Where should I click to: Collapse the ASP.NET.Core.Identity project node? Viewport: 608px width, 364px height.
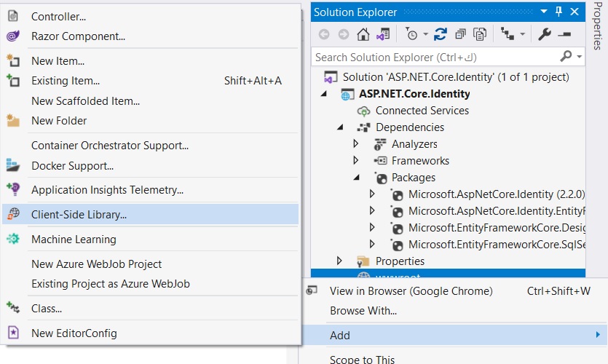[x=324, y=94]
